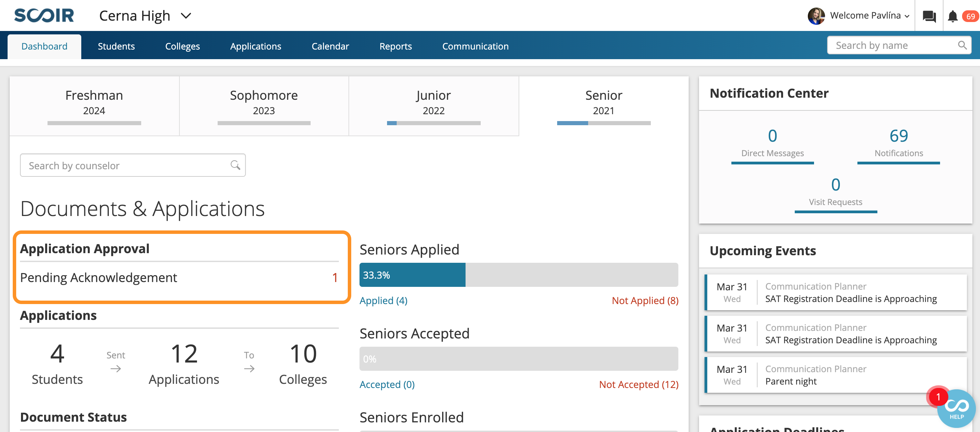Select the Freshman 2024 class tab
The image size is (980, 432).
(x=94, y=106)
